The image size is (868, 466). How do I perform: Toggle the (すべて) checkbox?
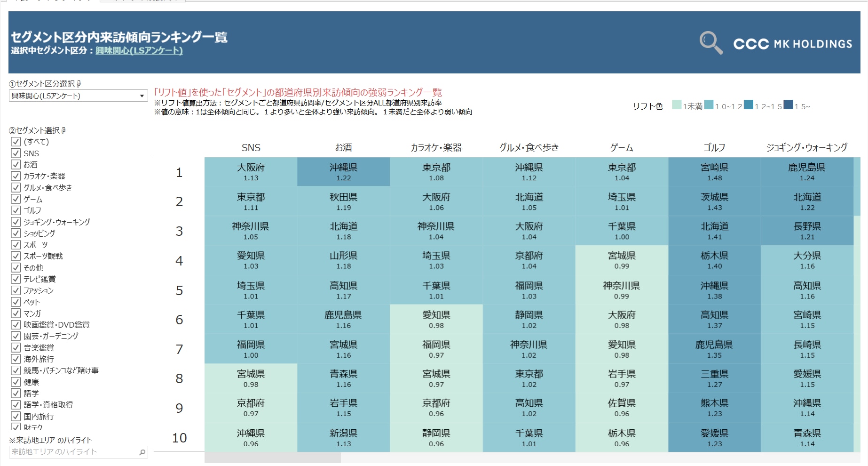point(16,142)
